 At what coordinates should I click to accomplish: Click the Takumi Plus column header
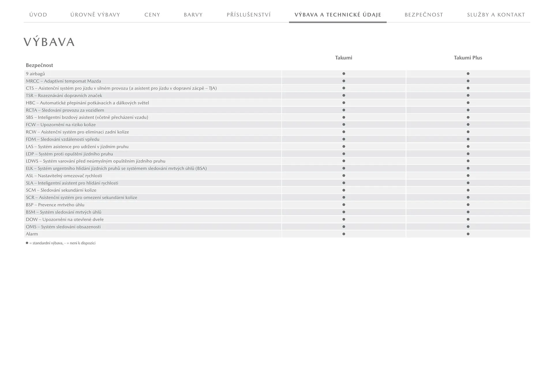pos(468,58)
